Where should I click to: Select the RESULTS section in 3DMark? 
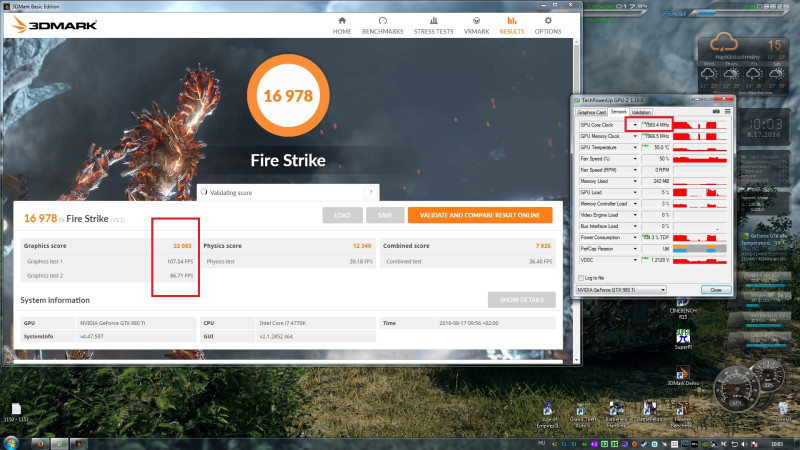pyautogui.click(x=512, y=26)
